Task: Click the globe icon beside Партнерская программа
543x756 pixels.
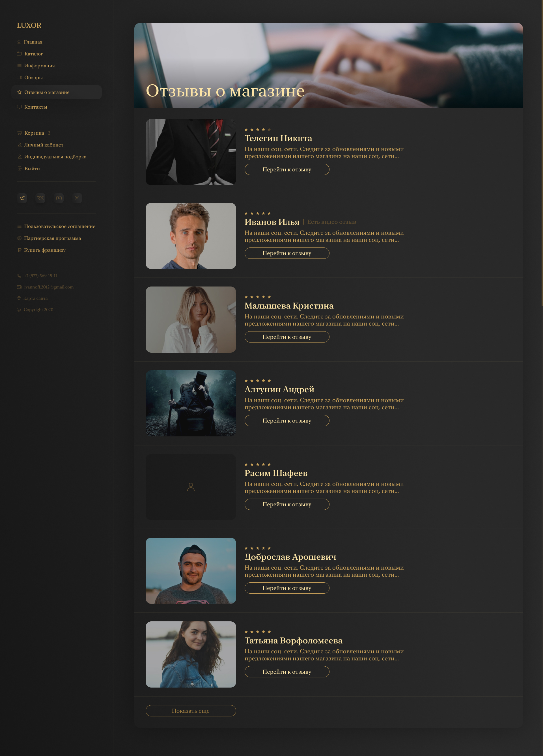Action: point(19,238)
